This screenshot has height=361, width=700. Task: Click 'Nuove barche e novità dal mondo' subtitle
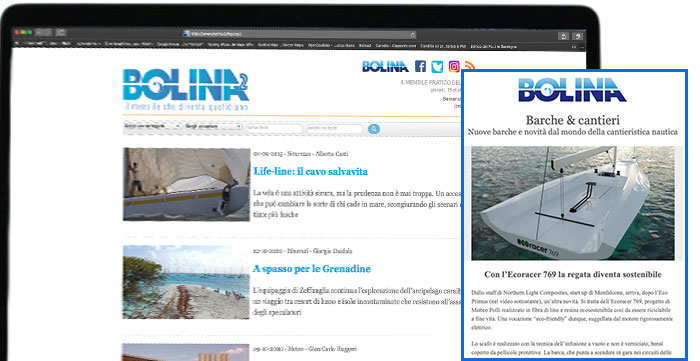click(x=573, y=132)
